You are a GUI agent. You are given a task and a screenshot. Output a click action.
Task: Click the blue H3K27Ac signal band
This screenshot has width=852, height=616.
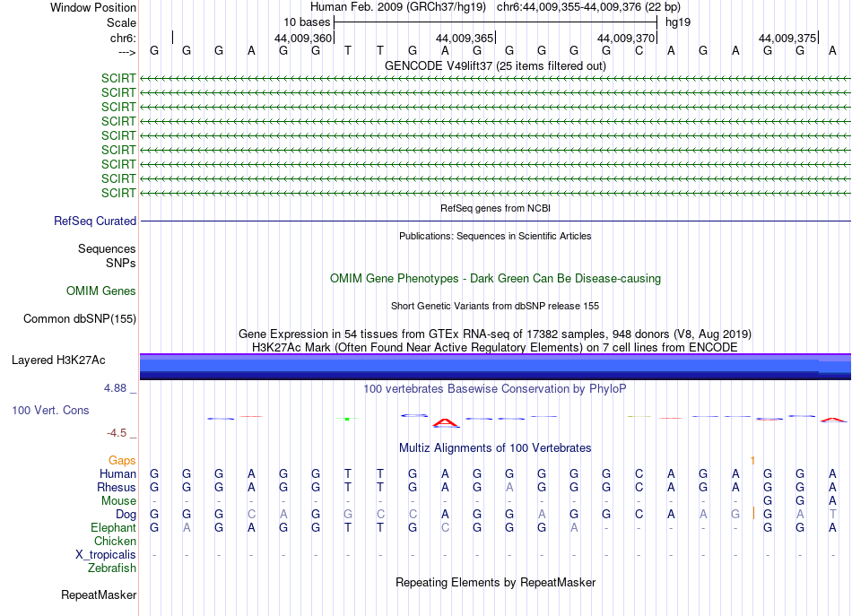(x=495, y=367)
